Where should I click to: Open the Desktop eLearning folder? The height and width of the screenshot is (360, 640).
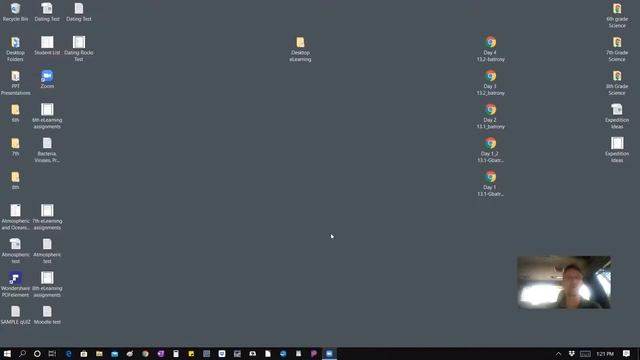point(300,49)
